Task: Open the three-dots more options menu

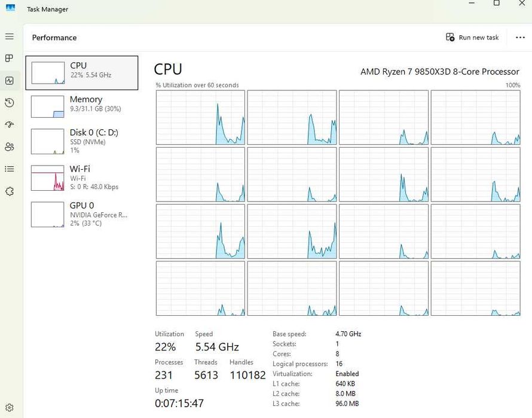Action: coord(520,37)
